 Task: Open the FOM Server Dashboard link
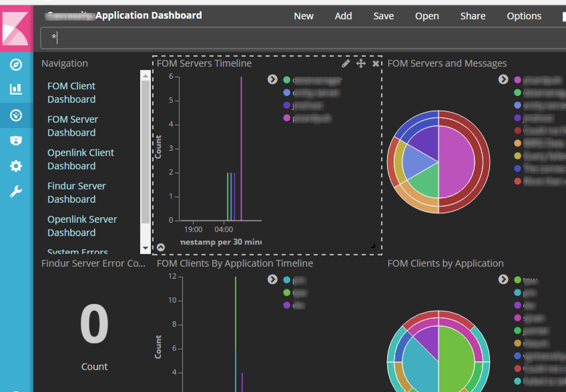pyautogui.click(x=73, y=126)
